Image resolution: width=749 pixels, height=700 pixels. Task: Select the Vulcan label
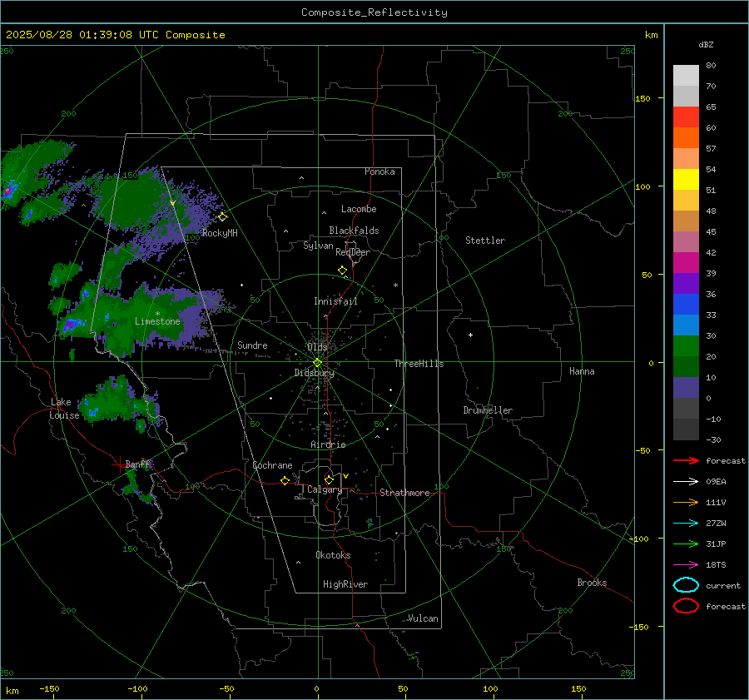point(424,618)
